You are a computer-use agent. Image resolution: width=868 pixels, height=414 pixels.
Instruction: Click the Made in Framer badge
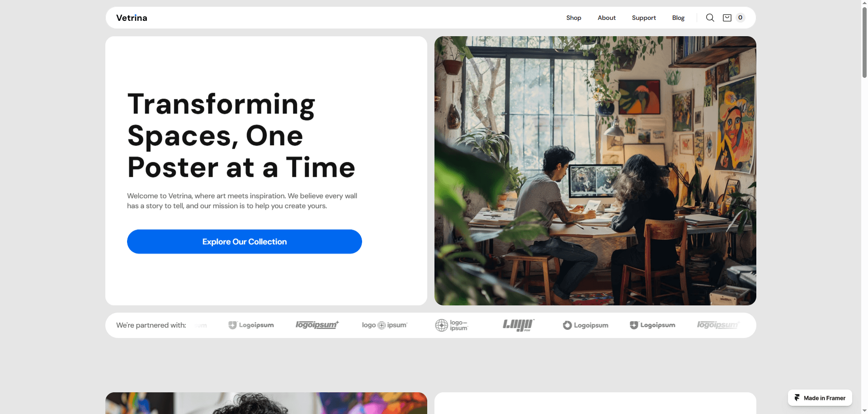(x=820, y=398)
